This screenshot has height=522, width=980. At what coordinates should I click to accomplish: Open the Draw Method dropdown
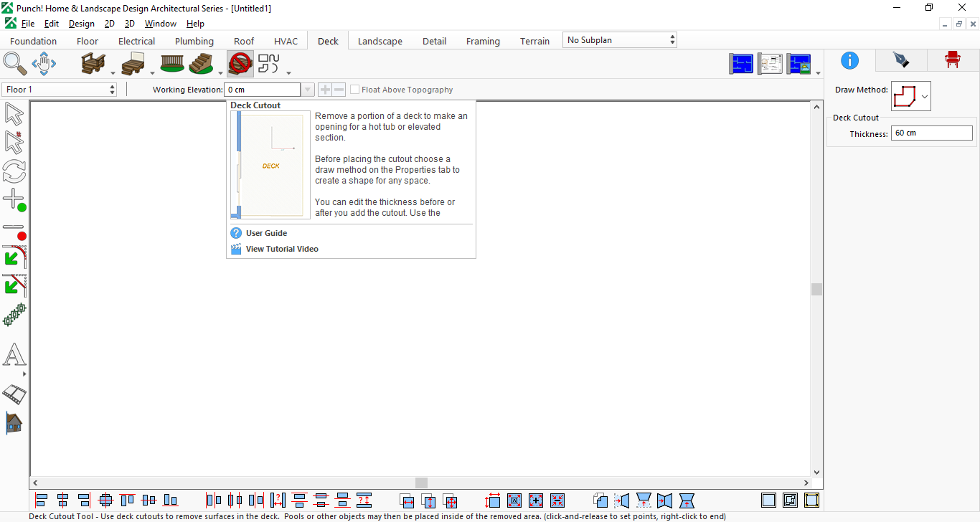coord(911,96)
